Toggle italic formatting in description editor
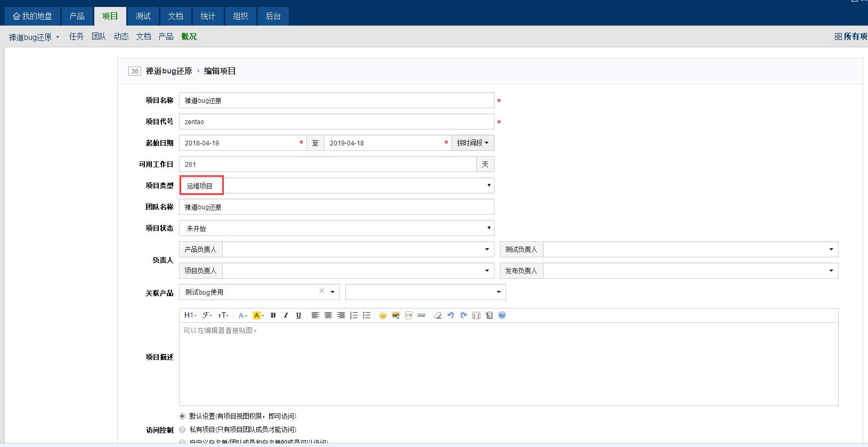 286,315
